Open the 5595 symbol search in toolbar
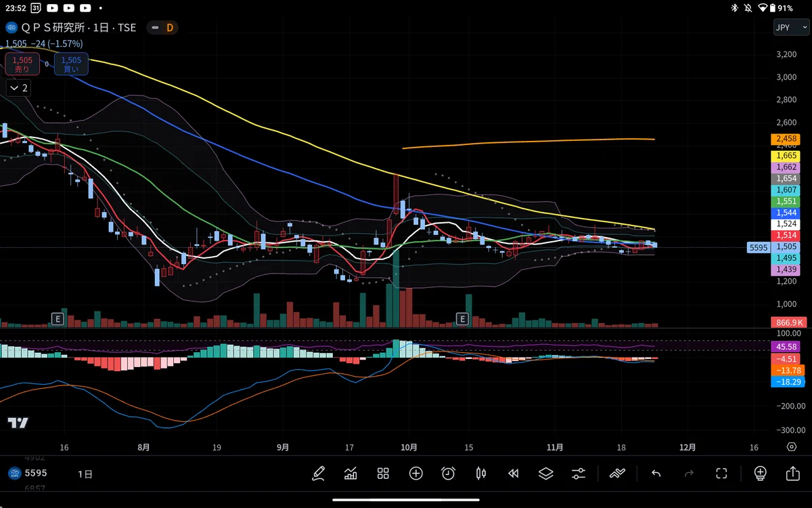The width and height of the screenshot is (812, 508). click(27, 473)
